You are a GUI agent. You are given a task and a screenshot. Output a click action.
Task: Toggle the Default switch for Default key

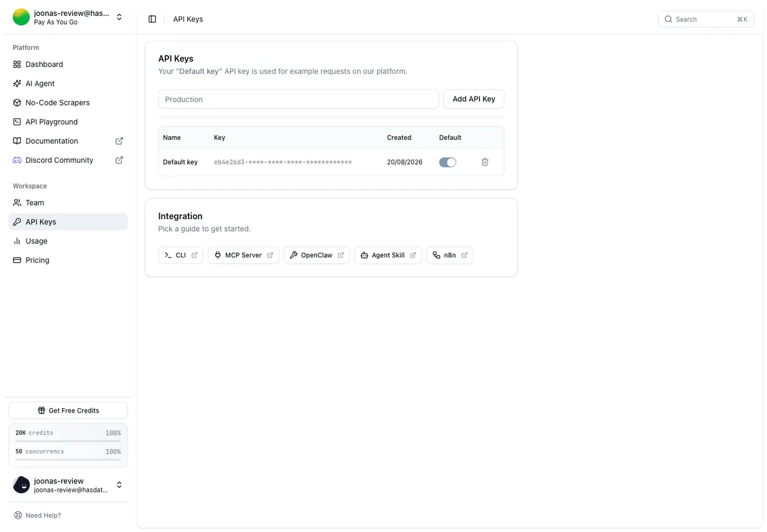(x=447, y=162)
